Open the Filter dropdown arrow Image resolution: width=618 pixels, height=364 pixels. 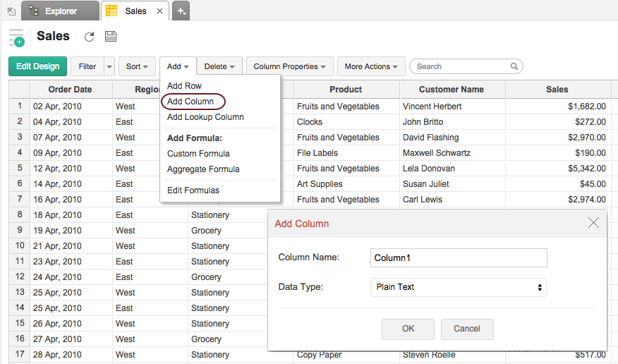pyautogui.click(x=109, y=66)
